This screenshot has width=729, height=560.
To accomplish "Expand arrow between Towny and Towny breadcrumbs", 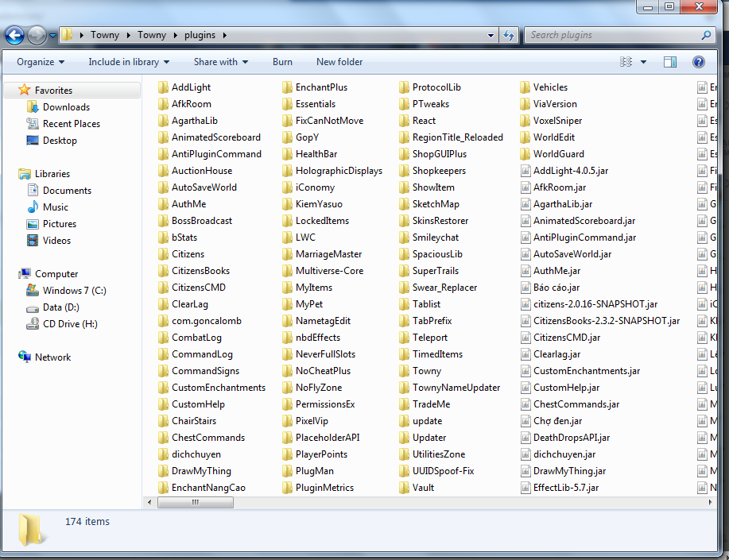I will (x=128, y=35).
